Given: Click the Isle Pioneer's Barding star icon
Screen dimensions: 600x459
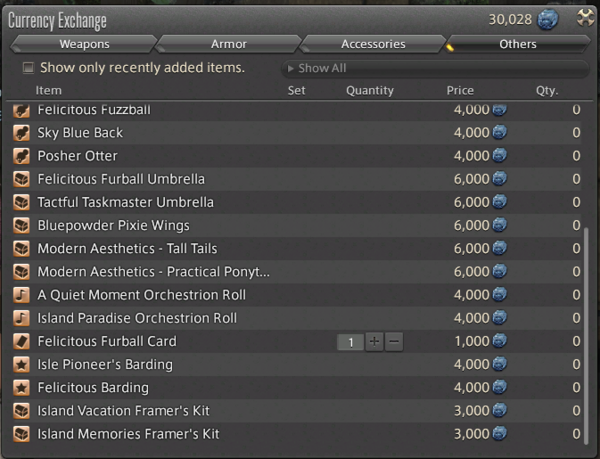Looking at the screenshot, I should coord(21,364).
